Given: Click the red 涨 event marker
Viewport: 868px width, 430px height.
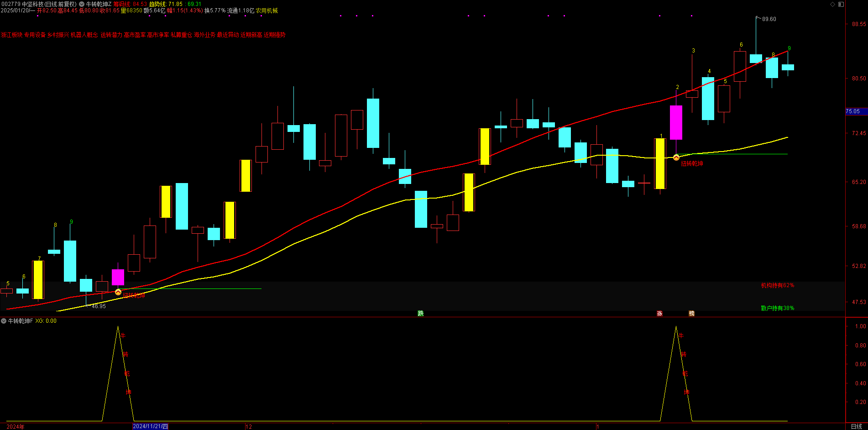Looking at the screenshot, I should (659, 313).
